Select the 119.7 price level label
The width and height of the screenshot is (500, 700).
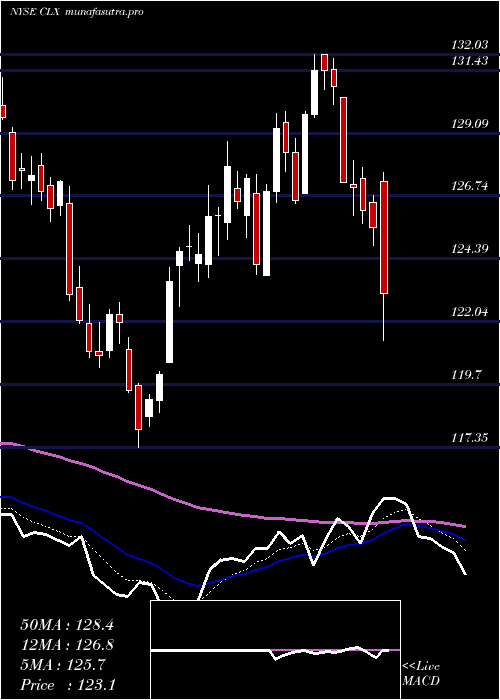(466, 375)
